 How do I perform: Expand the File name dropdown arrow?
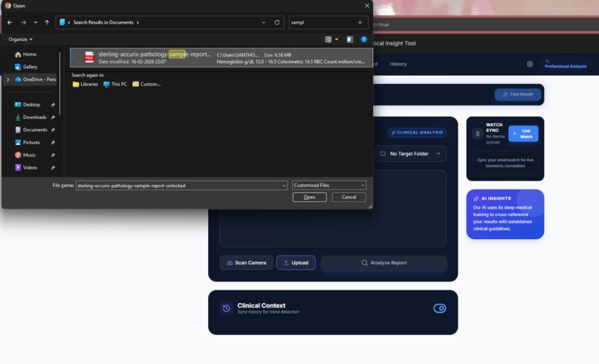[284, 185]
